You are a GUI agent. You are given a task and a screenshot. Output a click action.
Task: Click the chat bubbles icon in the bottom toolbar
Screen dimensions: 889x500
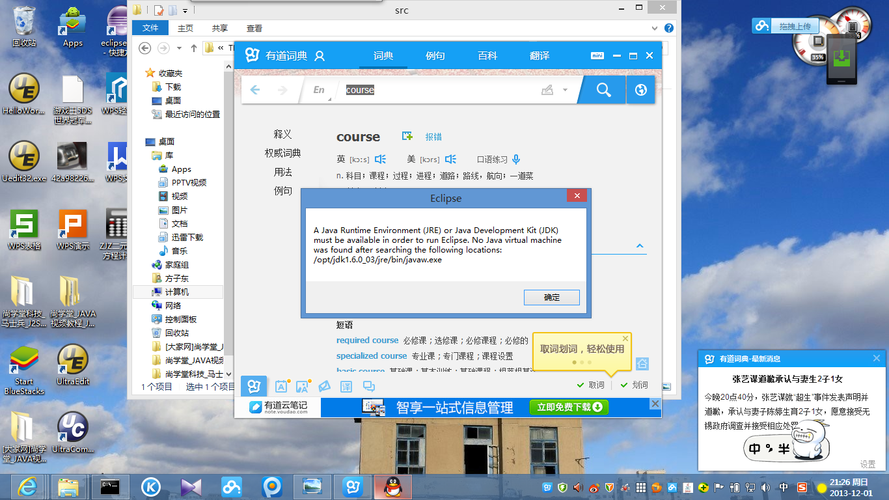[369, 386]
